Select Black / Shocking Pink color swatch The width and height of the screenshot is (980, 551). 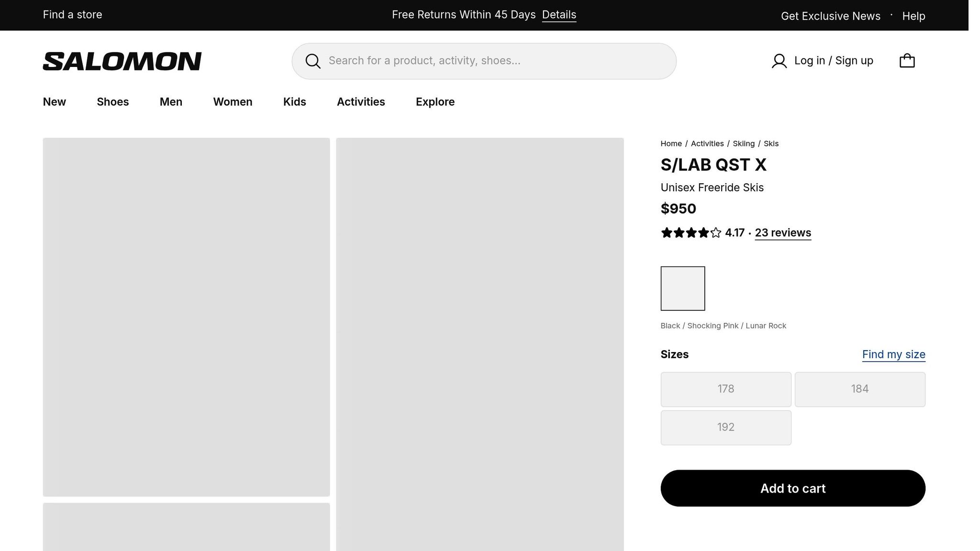pos(682,288)
